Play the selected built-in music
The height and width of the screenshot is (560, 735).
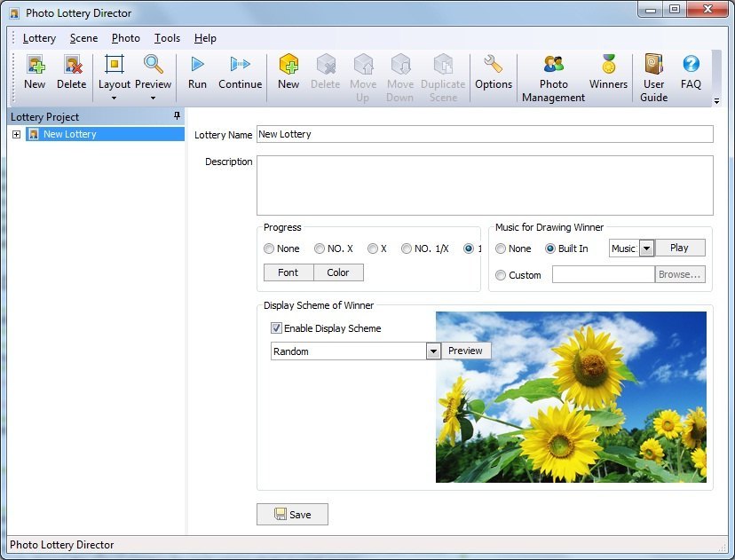pyautogui.click(x=680, y=248)
